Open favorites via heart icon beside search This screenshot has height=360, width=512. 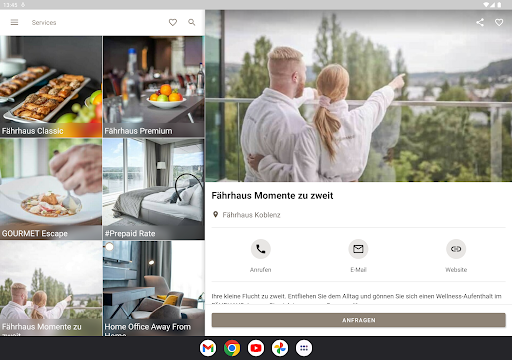[173, 22]
